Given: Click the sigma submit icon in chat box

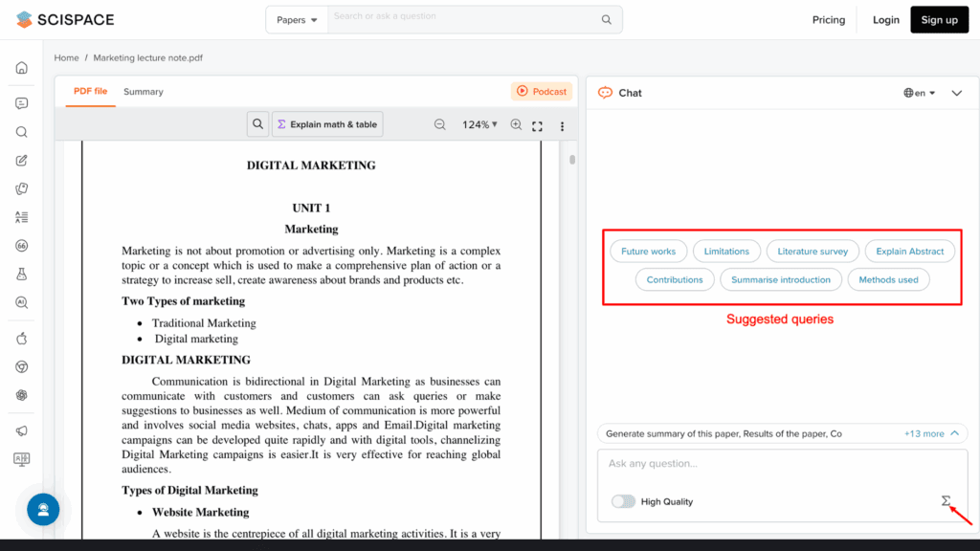Looking at the screenshot, I should click(946, 500).
